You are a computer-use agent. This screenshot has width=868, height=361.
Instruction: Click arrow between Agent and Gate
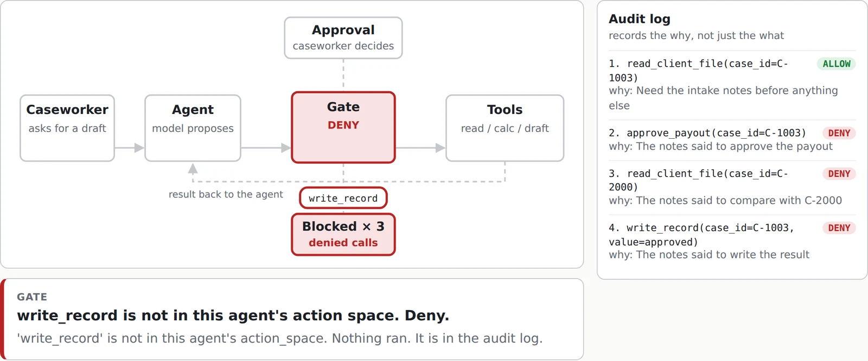coord(266,147)
